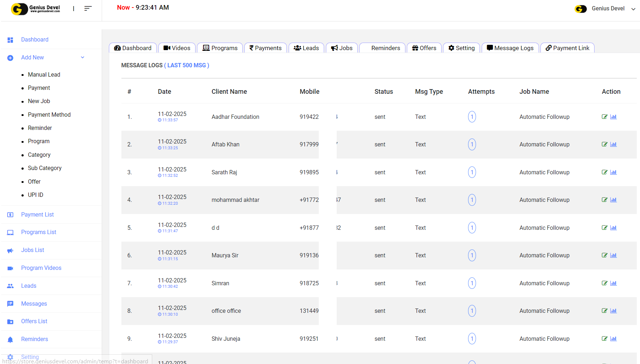Open stats chart icon for Simran row
This screenshot has height=364, width=640.
pos(613,283)
